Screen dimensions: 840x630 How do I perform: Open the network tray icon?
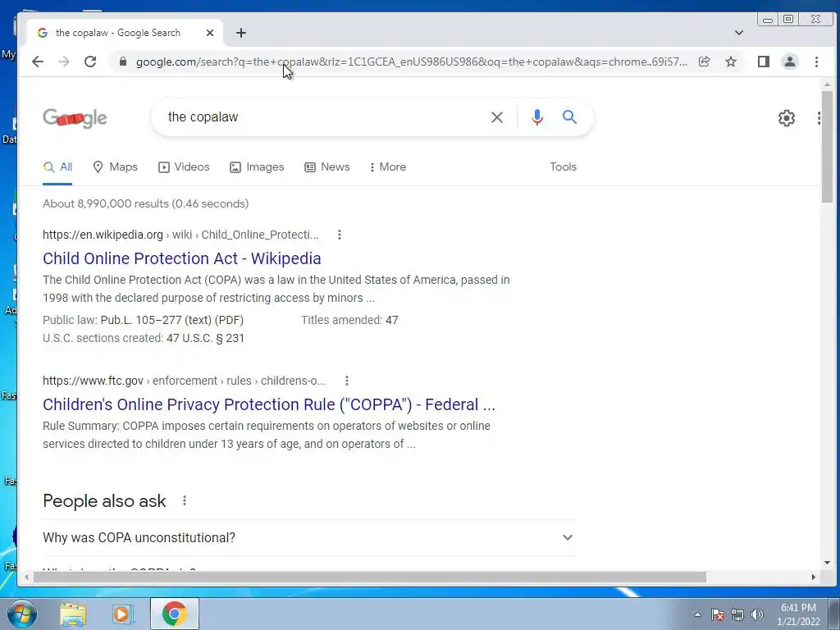click(x=737, y=614)
